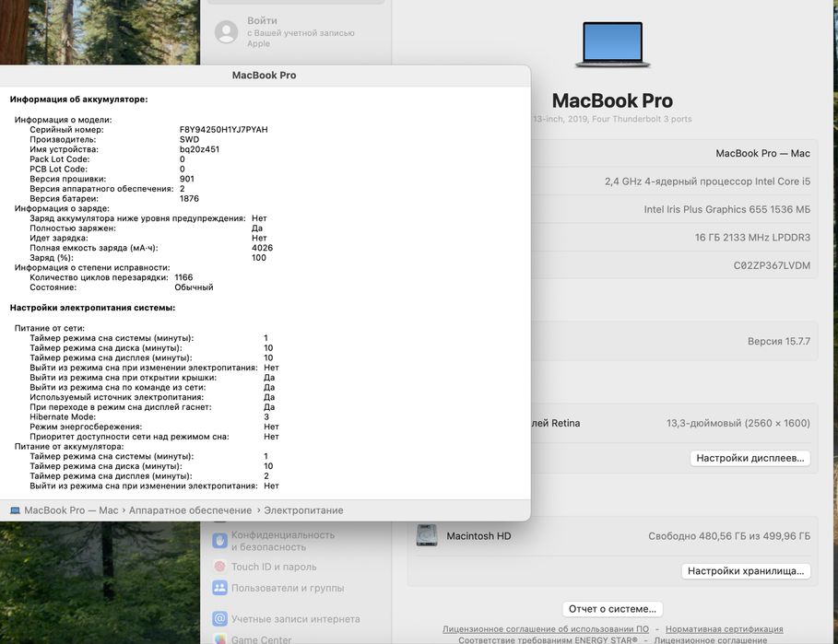The image size is (838, 644).
Task: Click 'Свободно 480,56 ГБ из 499,96 ГБ' text
Action: point(729,535)
